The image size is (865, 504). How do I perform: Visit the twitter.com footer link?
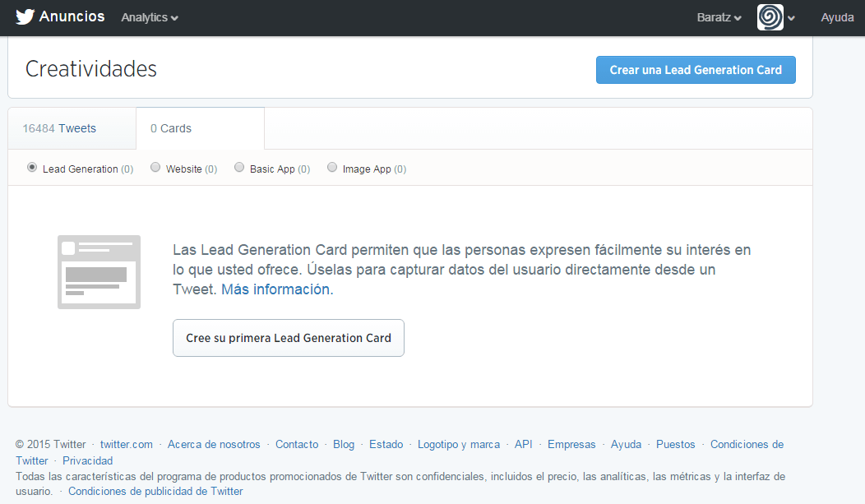click(x=127, y=445)
